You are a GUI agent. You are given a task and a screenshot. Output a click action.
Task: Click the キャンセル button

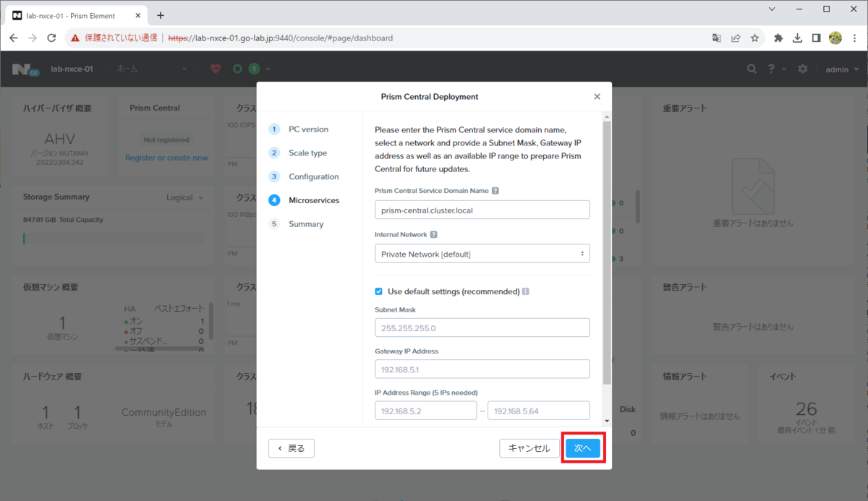[x=529, y=448]
